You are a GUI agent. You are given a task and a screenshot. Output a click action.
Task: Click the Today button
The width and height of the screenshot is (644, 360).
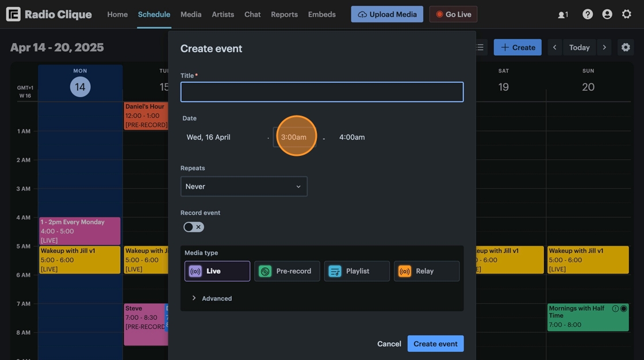pos(579,47)
